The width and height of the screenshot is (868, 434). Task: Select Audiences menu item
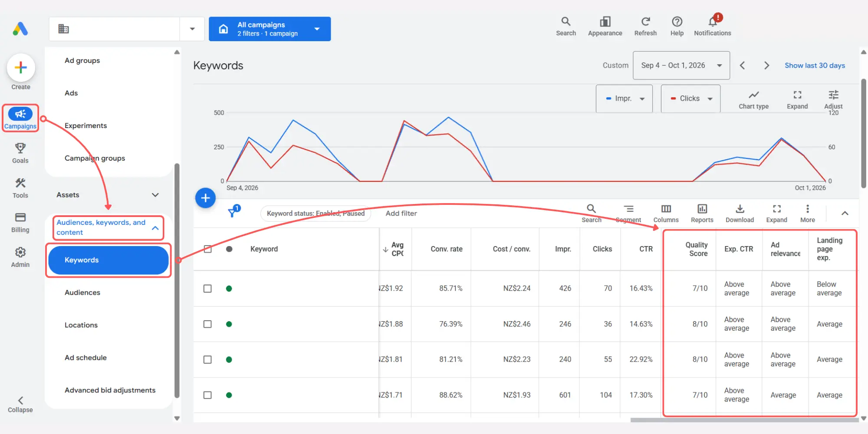point(82,293)
